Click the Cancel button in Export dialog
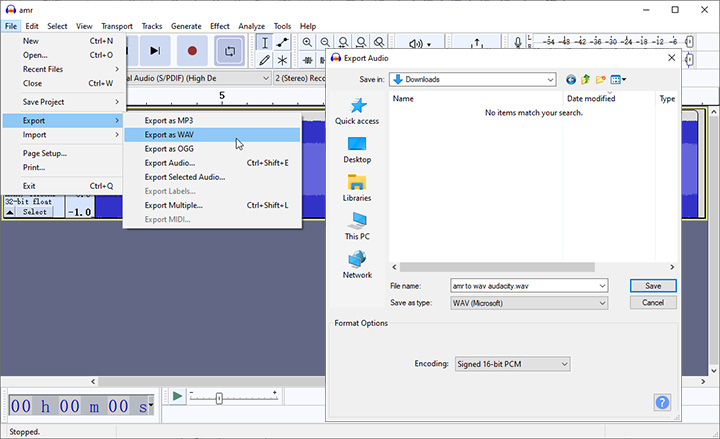This screenshot has width=720, height=439. [653, 302]
